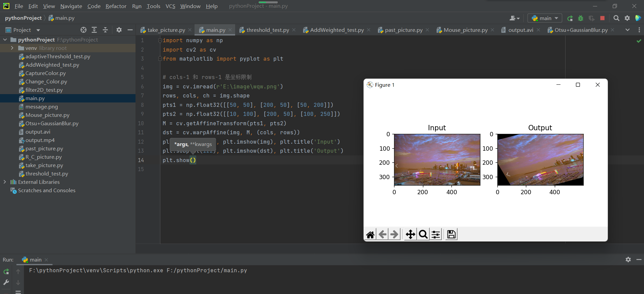The height and width of the screenshot is (294, 644).
Task: Click the JetBrains Toolbox icon at top right
Action: coord(638,18)
